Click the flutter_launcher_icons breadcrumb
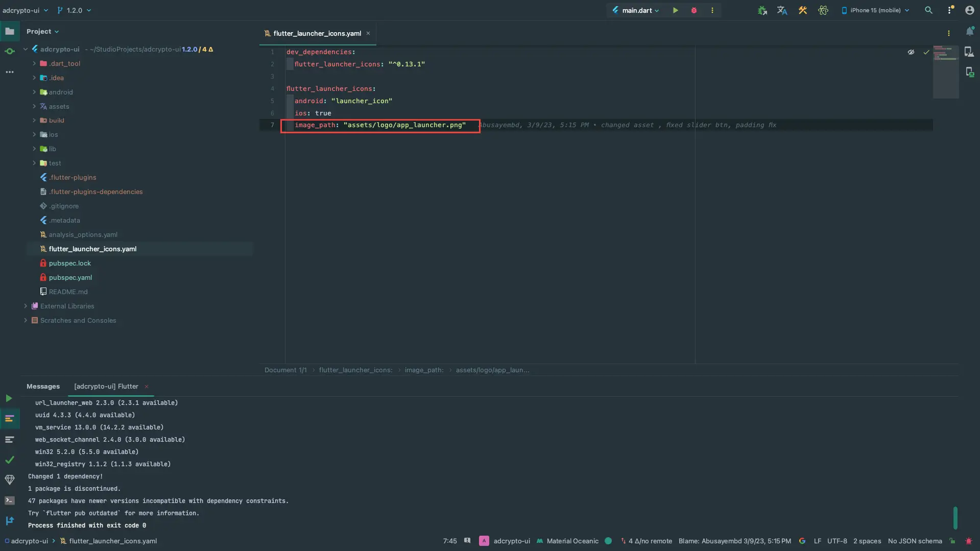Viewport: 980px width, 551px height. click(355, 370)
